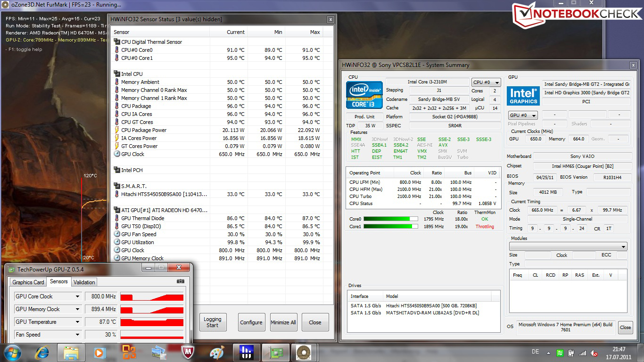The height and width of the screenshot is (362, 644).
Task: Open the GPU #0 selector dropdown
Action: (523, 115)
